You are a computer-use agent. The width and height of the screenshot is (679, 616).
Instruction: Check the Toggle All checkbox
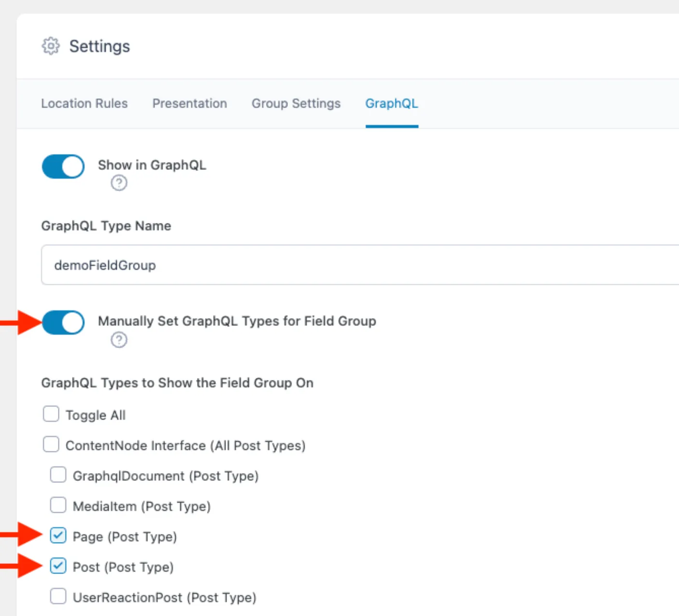point(51,414)
